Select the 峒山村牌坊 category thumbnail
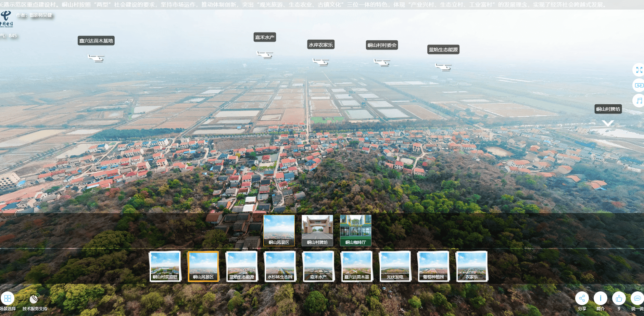Screen dimensions: 644x316 pyautogui.click(x=317, y=230)
